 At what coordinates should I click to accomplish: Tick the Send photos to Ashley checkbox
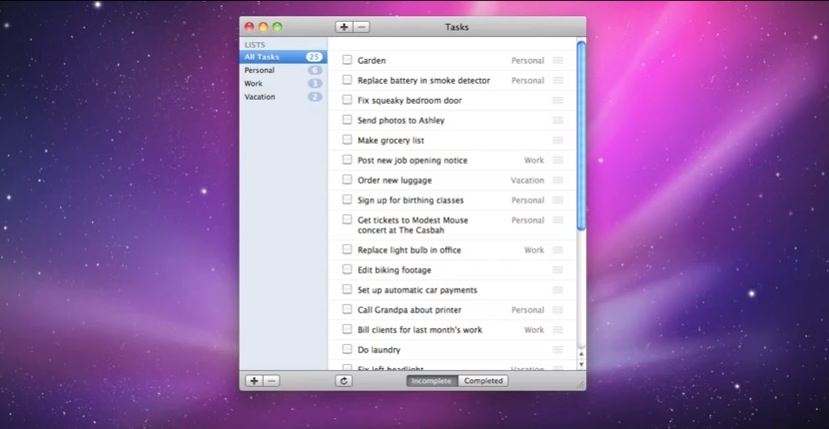point(347,120)
